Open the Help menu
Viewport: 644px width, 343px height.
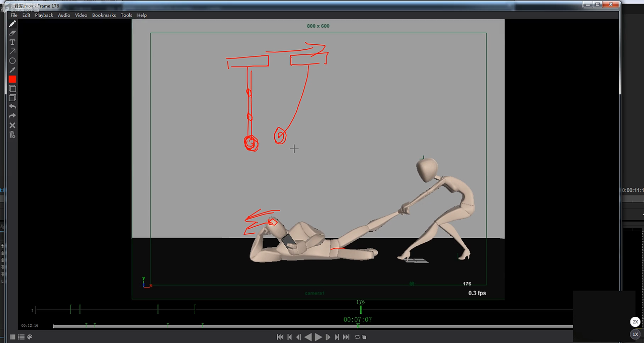[142, 15]
